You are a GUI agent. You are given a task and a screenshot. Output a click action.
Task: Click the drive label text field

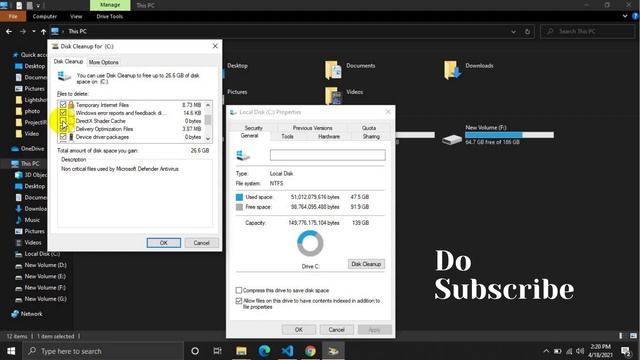coord(327,155)
